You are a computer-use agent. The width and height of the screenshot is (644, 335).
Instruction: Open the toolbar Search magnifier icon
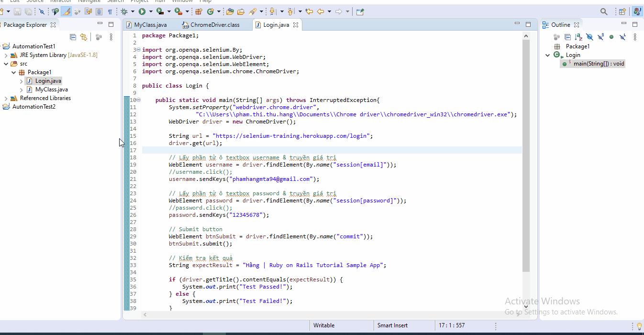click(604, 11)
